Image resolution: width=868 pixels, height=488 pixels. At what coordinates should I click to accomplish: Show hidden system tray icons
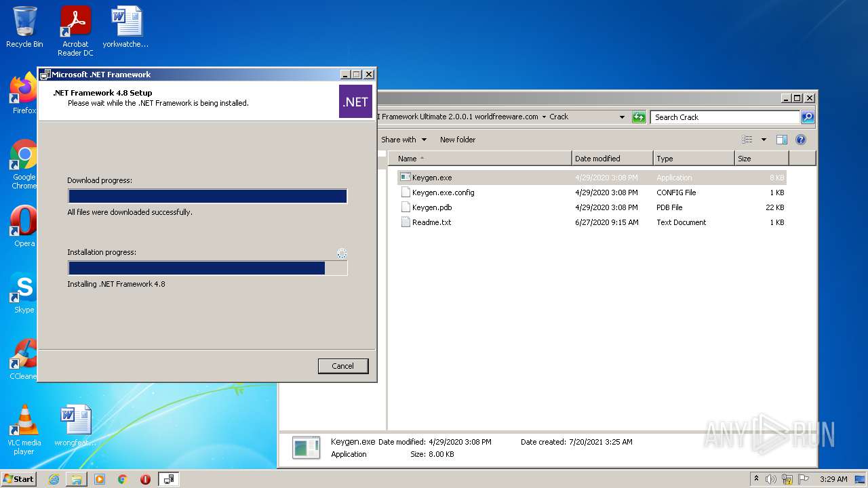tap(756, 479)
